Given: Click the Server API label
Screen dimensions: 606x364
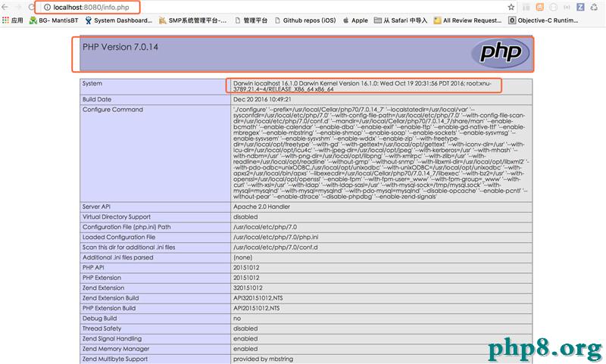Looking at the screenshot, I should [x=96, y=207].
